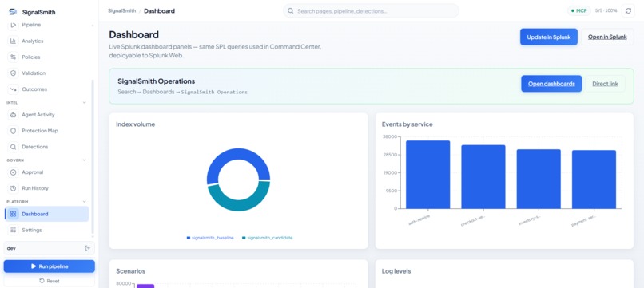Open Protection Map page

click(x=48, y=131)
